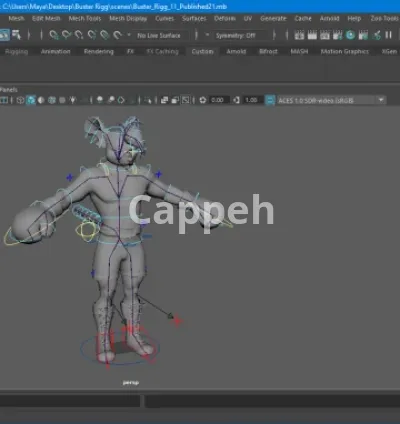The height and width of the screenshot is (424, 400).
Task: Open the arrow left of Symmetry: Off
Action: [x=207, y=35]
